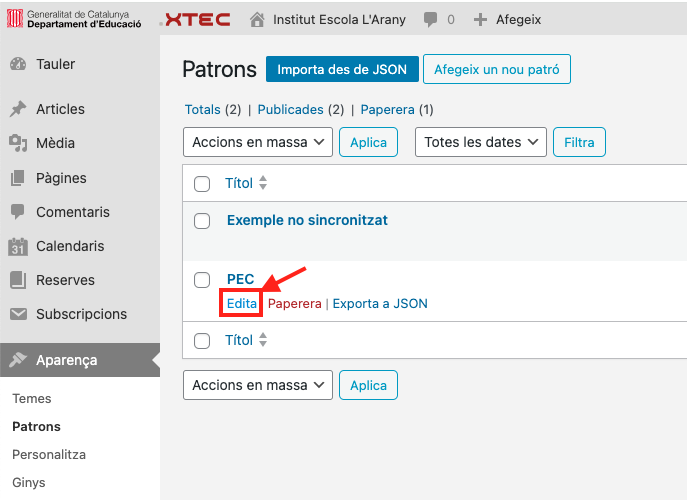Viewport: 687px width, 500px height.
Task: Click the Articles pin icon
Action: (x=18, y=109)
